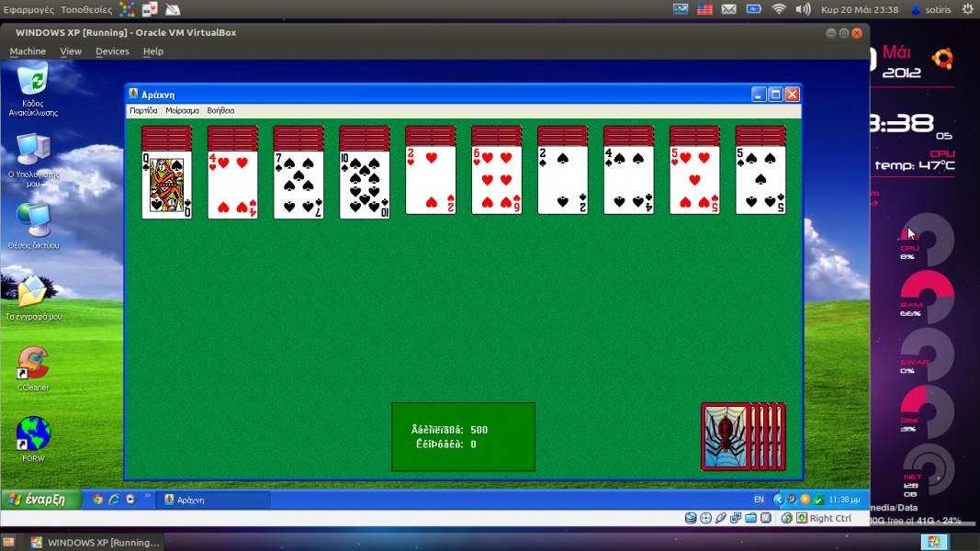
Task: Open session settings gear in top panel
Action: pos(968,9)
